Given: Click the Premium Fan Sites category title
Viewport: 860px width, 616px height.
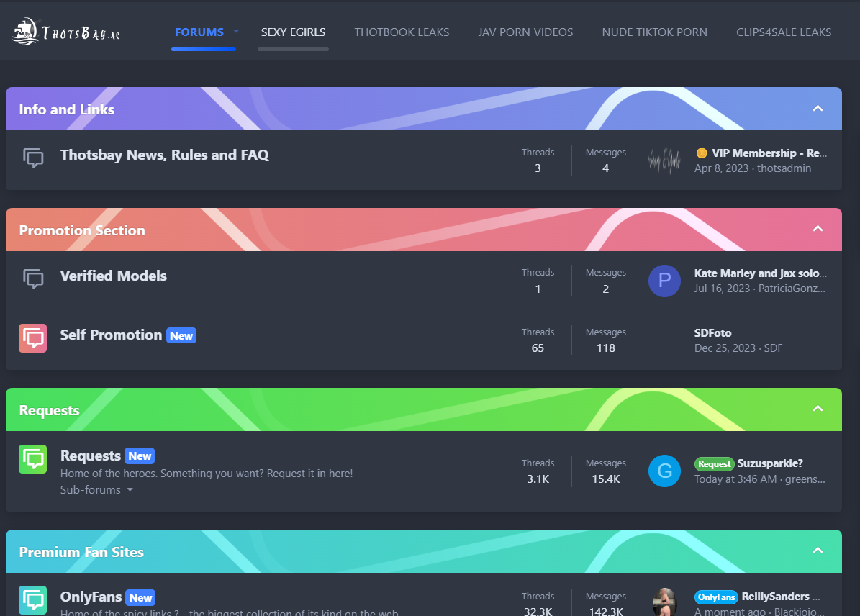Looking at the screenshot, I should 81,552.
